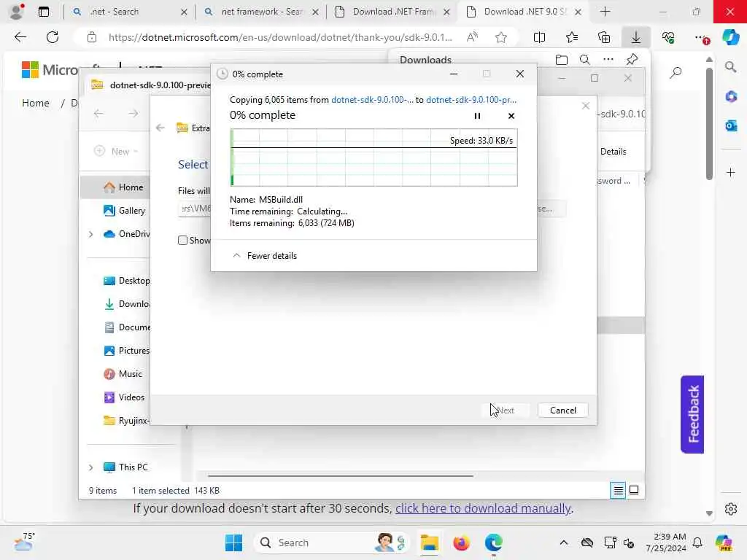Viewport: 747px width, 560px height.
Task: Open Favorites list icon
Action: [x=572, y=37]
